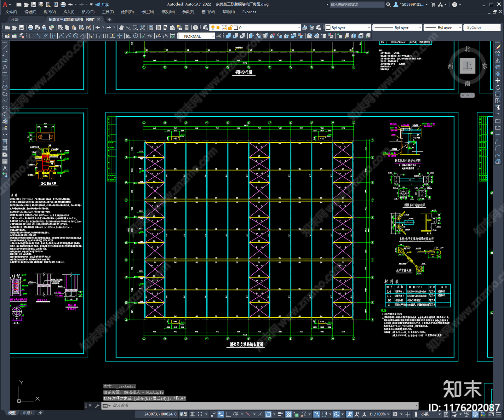Click the Autodesk App Store cart icon

tap(433, 4)
